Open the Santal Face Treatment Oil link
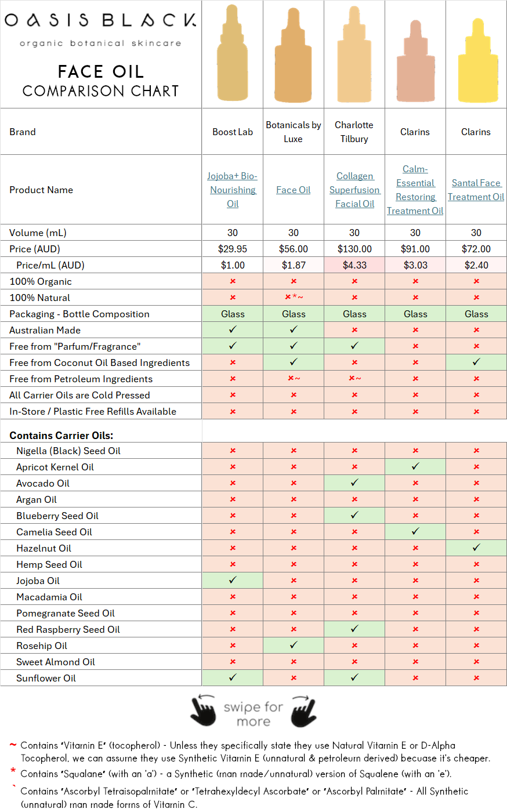 (476, 190)
